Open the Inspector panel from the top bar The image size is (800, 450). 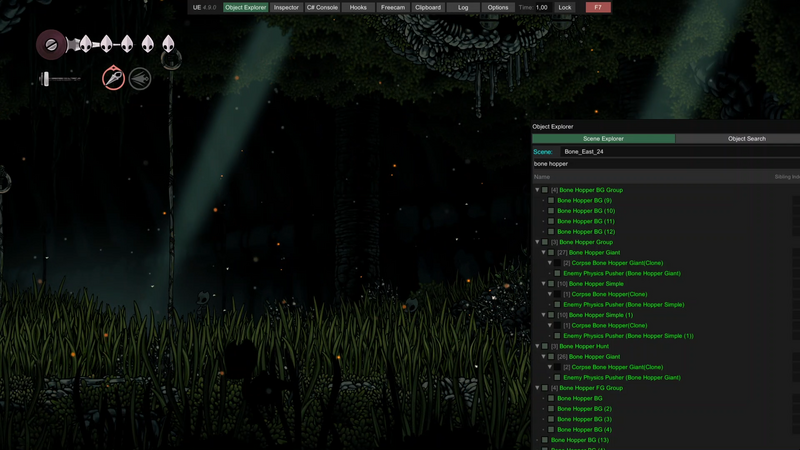pyautogui.click(x=286, y=7)
